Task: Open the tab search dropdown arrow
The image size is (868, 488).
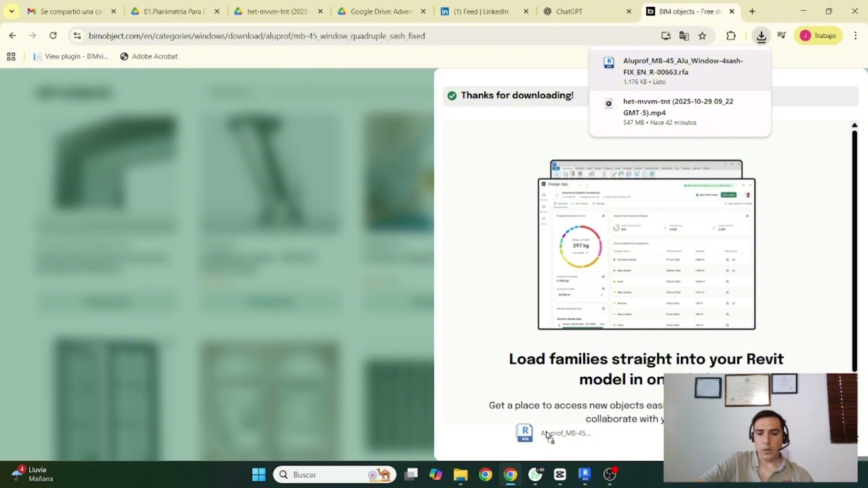Action: pyautogui.click(x=12, y=12)
